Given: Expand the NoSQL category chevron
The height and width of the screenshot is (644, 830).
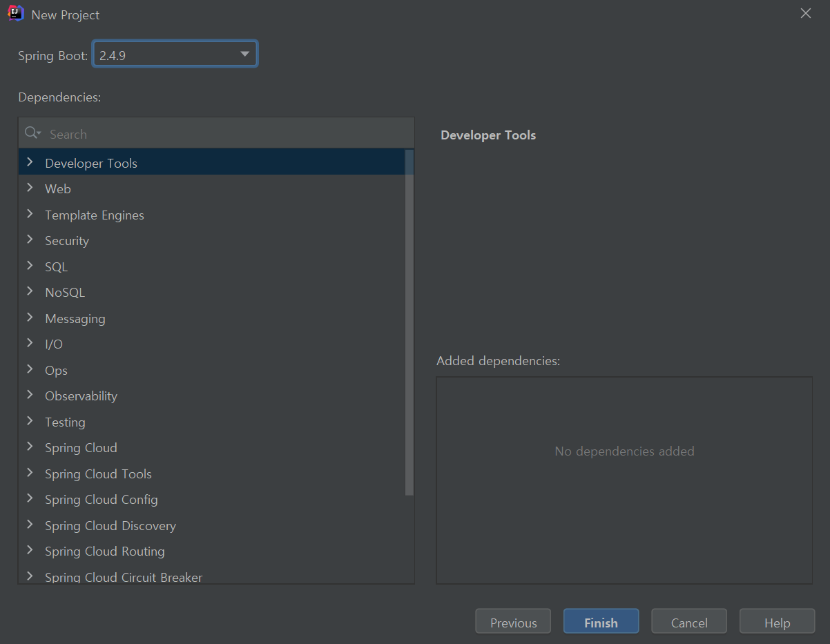Looking at the screenshot, I should (x=30, y=291).
